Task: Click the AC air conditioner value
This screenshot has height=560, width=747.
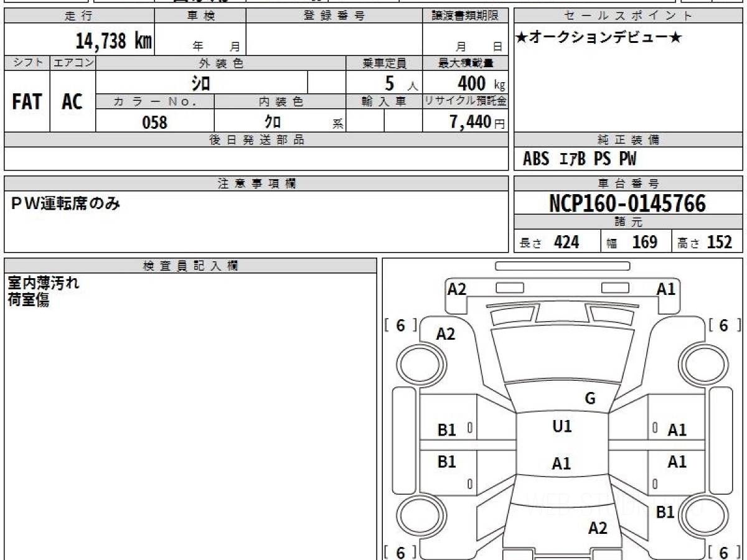Action: click(x=72, y=101)
